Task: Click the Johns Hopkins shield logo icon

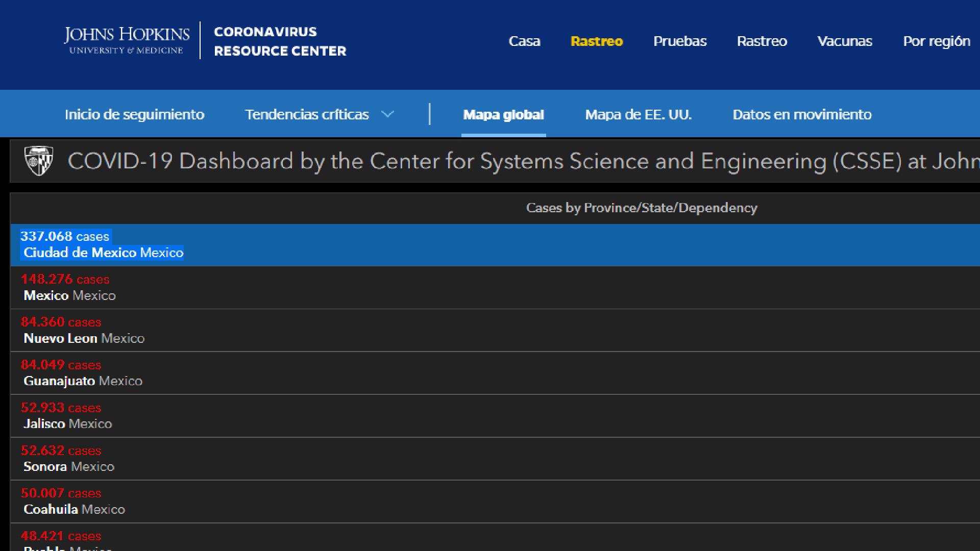Action: 39,161
